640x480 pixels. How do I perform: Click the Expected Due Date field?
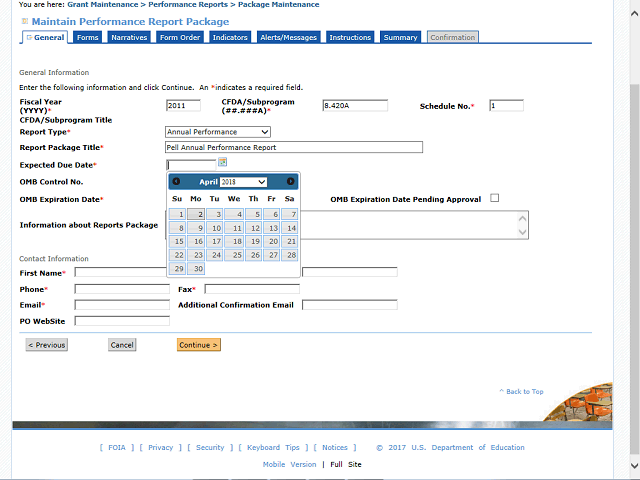(191, 164)
